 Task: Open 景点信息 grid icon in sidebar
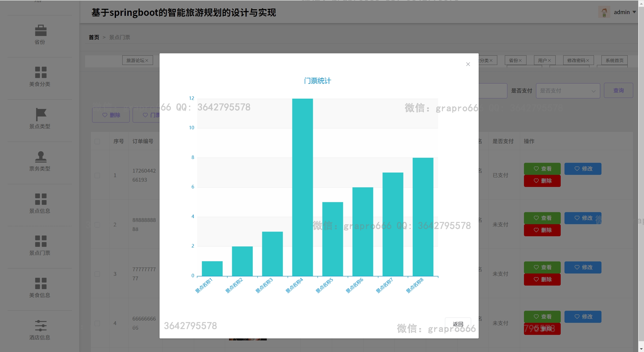[41, 199]
